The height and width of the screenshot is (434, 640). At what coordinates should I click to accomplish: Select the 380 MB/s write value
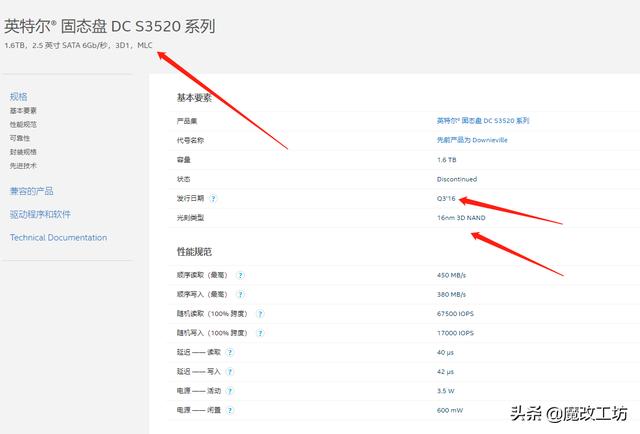[451, 294]
